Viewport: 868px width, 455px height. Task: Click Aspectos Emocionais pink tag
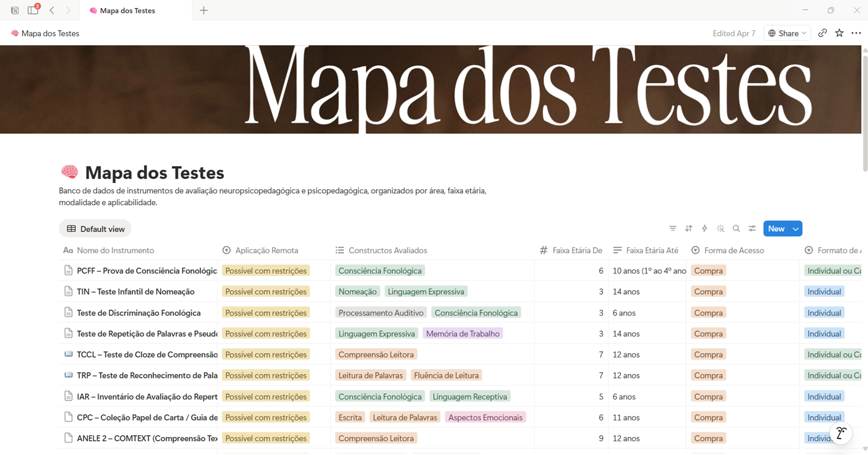(x=486, y=418)
